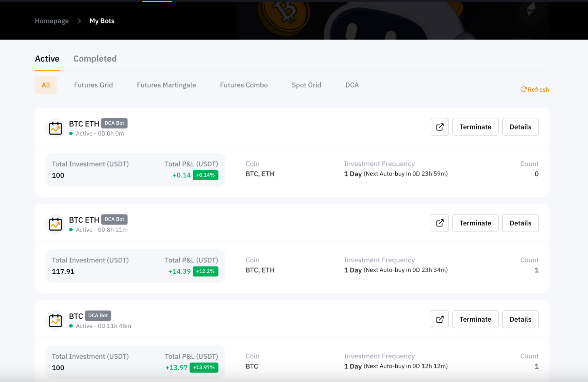Click calendar icon of BTC bot
This screenshot has height=382, width=588.
click(55, 320)
